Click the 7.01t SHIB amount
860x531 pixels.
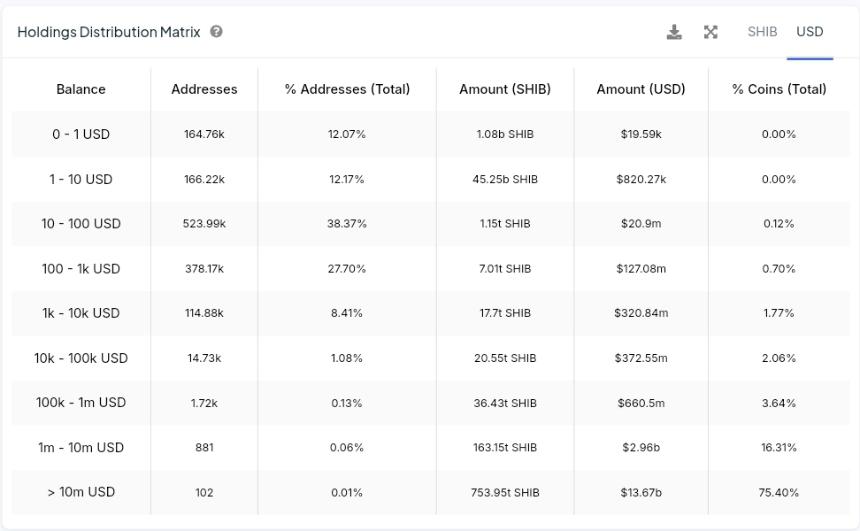point(505,269)
